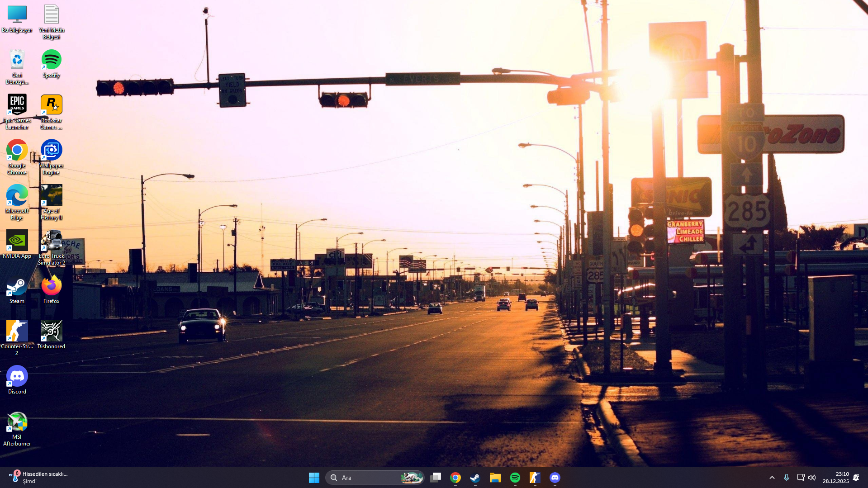Open Bu bilgisayar desktop icon
The width and height of the screenshot is (868, 488).
pyautogui.click(x=17, y=19)
